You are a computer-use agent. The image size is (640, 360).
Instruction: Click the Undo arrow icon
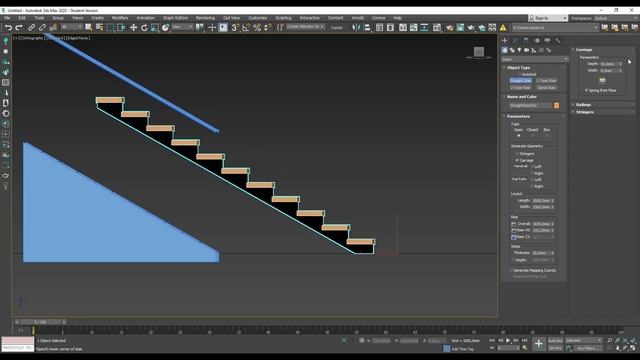[8, 28]
